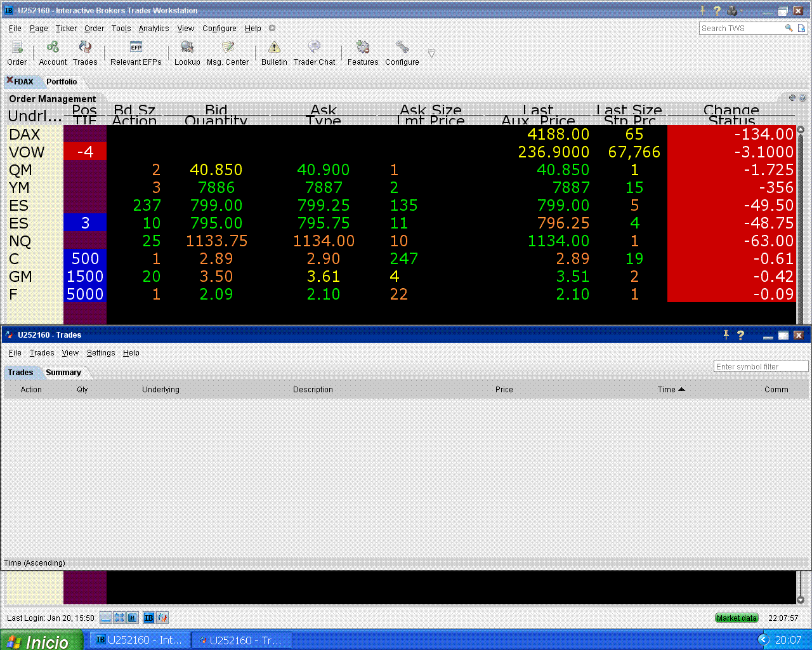Image resolution: width=812 pixels, height=650 pixels.
Task: Sort trades by the Time column header
Action: (671, 390)
